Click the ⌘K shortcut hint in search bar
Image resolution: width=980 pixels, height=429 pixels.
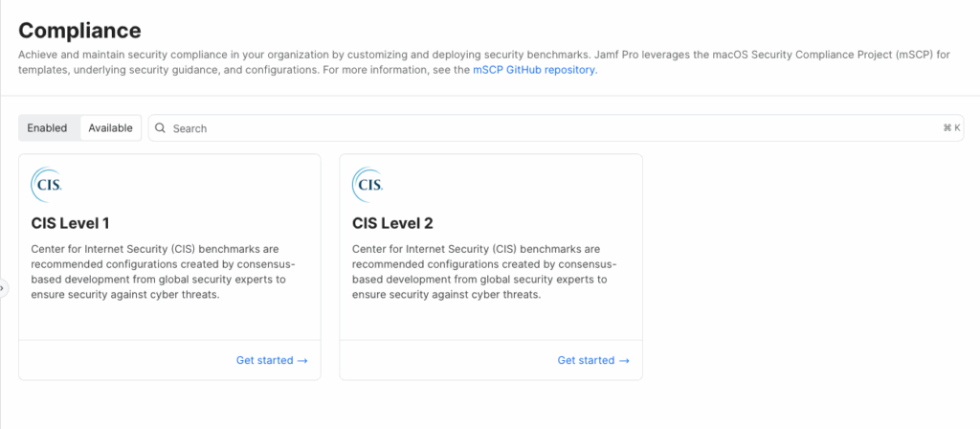tap(950, 128)
